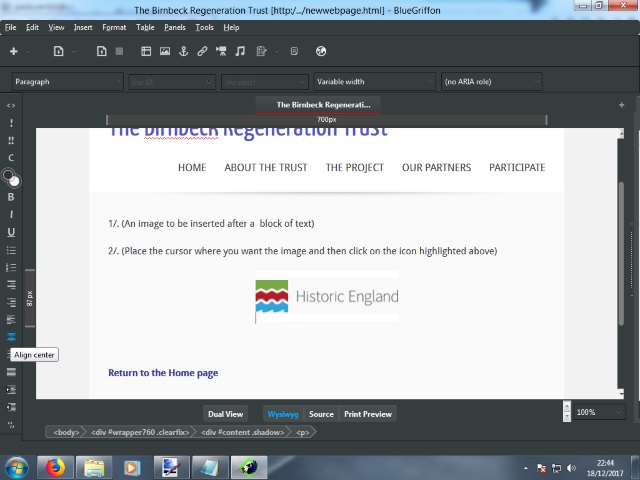Select The Birnbeck Regenerati... document tab

pyautogui.click(x=318, y=105)
